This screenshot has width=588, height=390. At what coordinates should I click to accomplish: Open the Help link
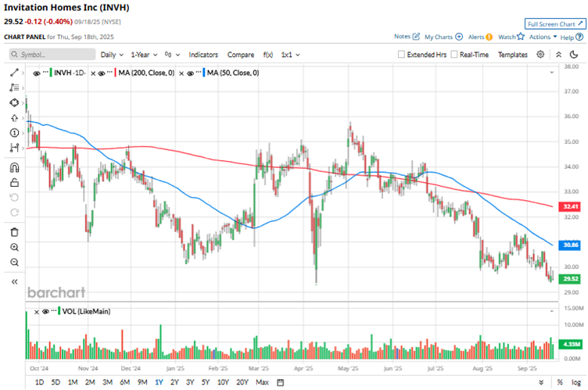pyautogui.click(x=572, y=38)
